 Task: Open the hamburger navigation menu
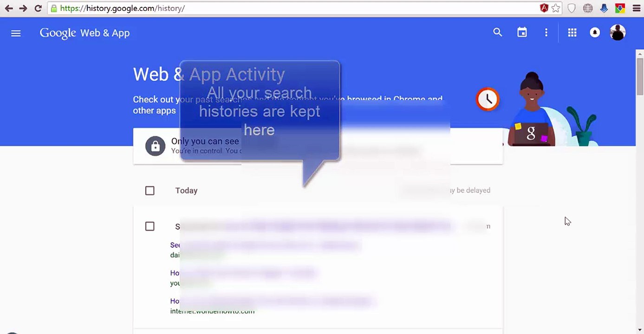(x=16, y=33)
